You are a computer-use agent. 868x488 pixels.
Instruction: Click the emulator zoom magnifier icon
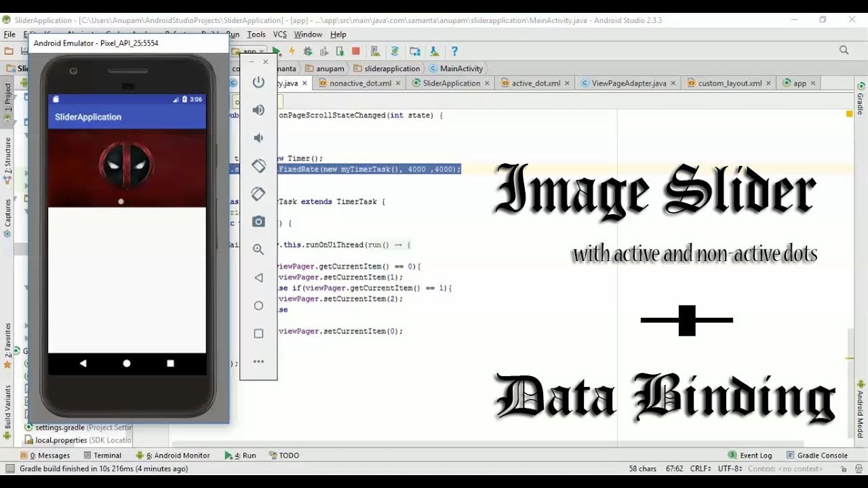point(258,249)
